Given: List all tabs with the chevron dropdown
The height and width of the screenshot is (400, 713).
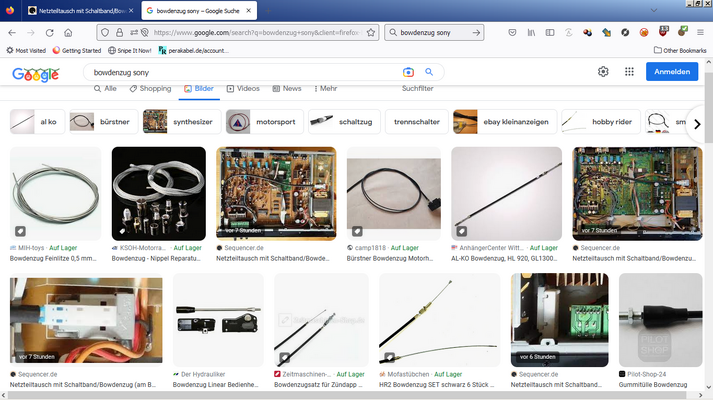Looking at the screenshot, I should 653,10.
